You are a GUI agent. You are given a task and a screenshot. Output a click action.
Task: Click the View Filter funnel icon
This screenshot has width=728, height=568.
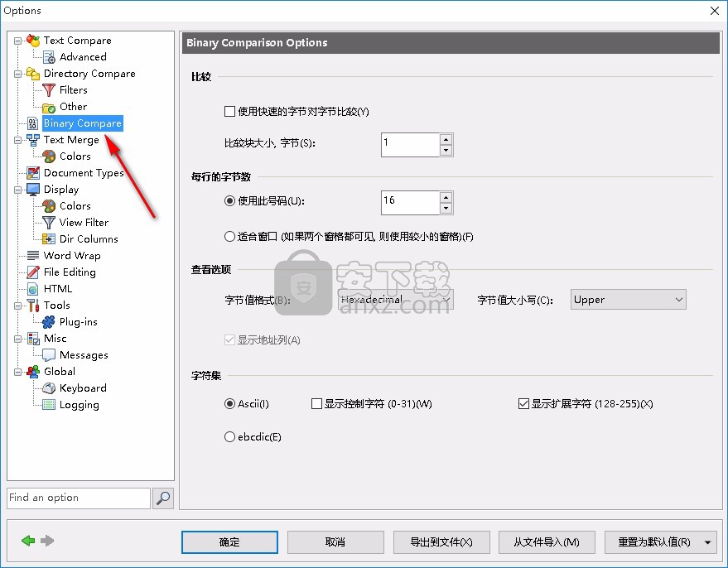(x=49, y=223)
